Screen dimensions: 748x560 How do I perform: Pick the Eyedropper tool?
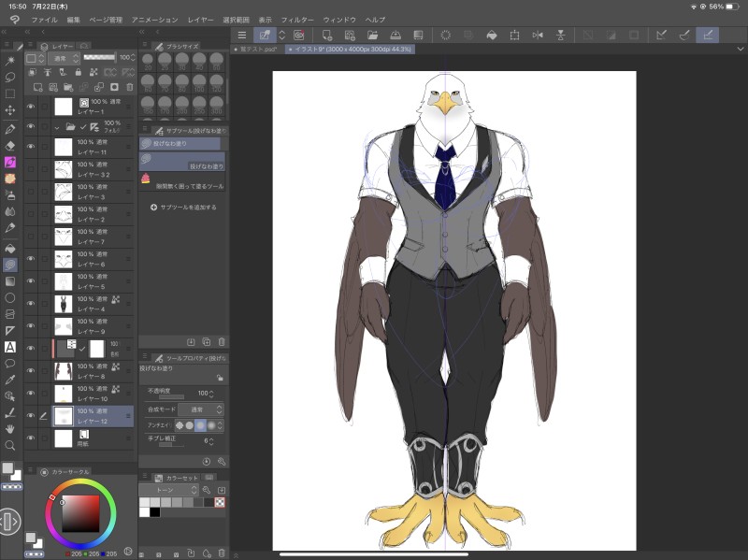[x=10, y=380]
